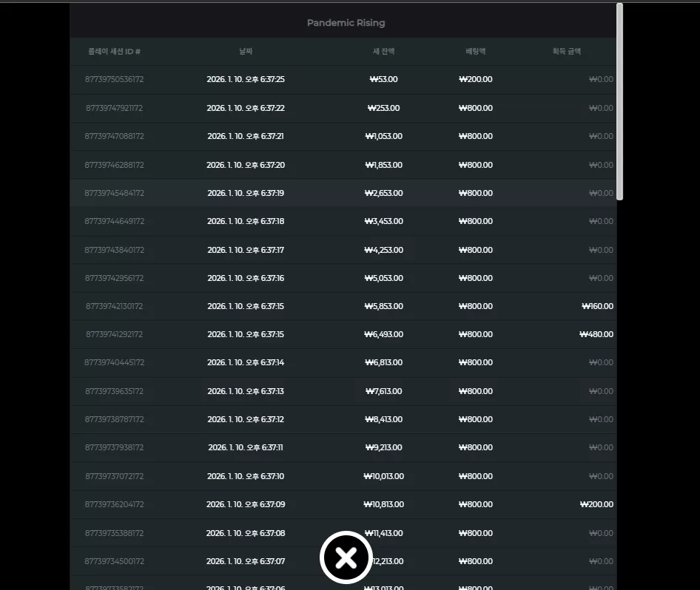Select session ID 87739747088172
Image resolution: width=700 pixels, height=590 pixels.
pos(114,136)
